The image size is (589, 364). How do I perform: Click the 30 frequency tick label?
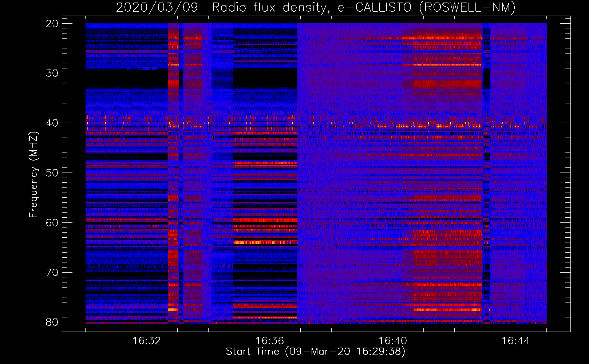pyautogui.click(x=52, y=73)
